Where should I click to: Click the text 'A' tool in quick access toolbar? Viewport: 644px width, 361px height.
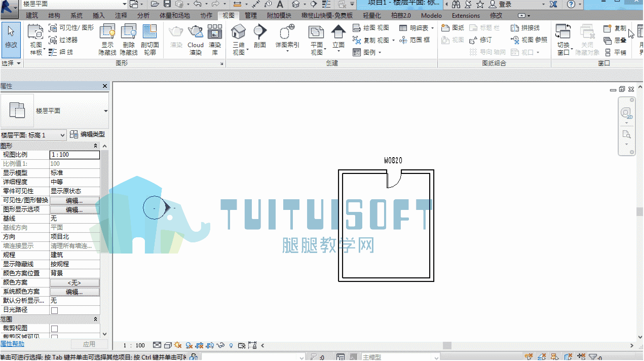(280, 4)
